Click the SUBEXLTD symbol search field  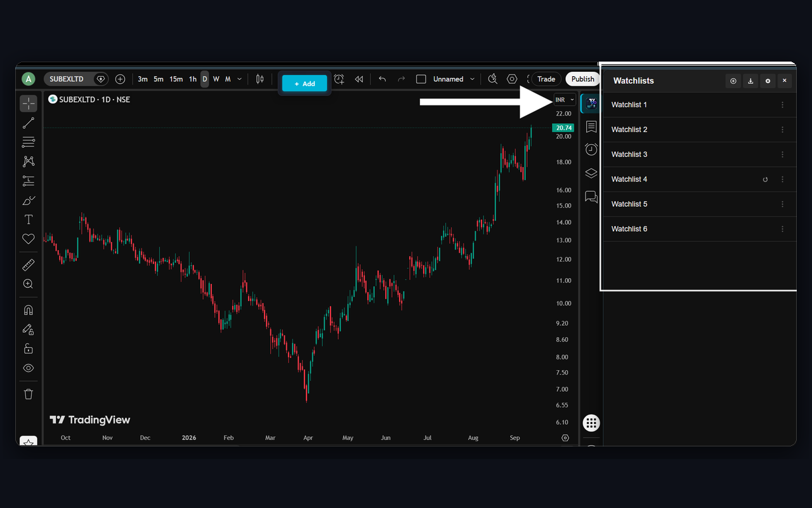click(76, 79)
